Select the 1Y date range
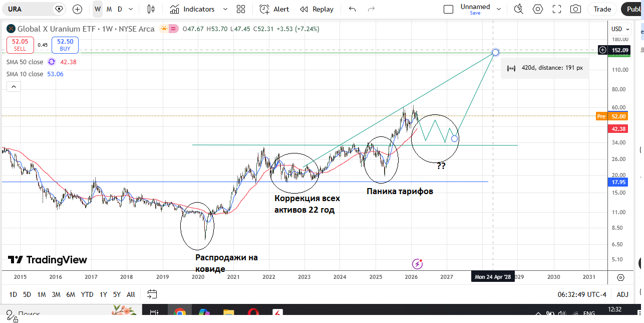644x323 pixels. click(103, 294)
